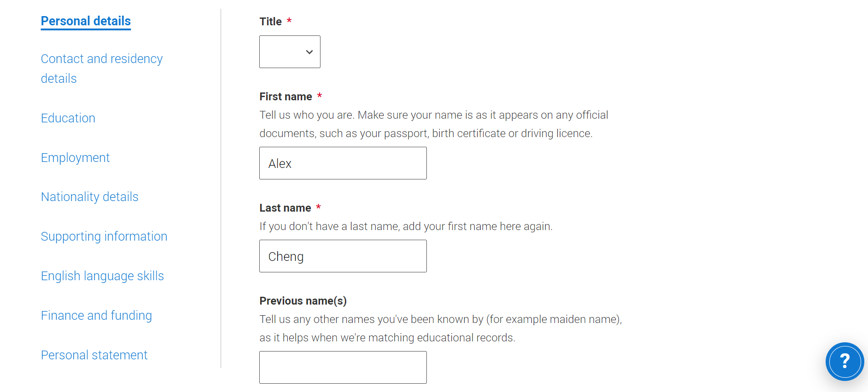The image size is (868, 392).
Task: Go to English language skills
Action: (102, 276)
